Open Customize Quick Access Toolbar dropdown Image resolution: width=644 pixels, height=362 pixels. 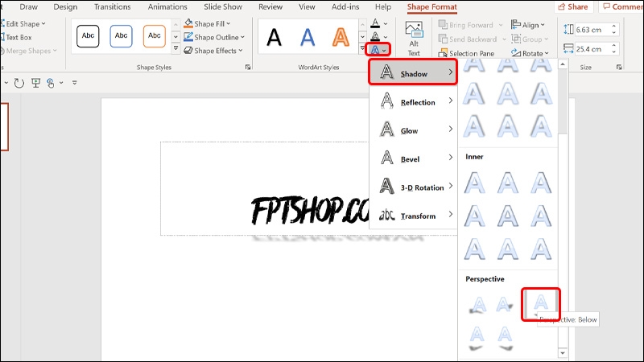(74, 83)
